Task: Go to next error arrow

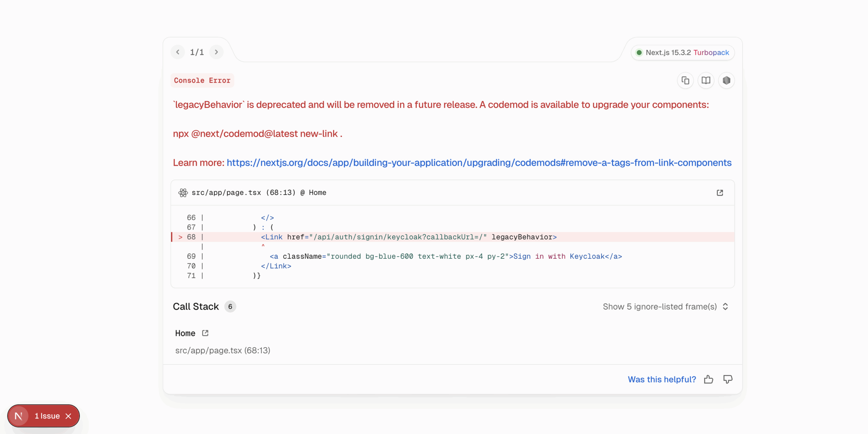Action: click(x=216, y=52)
